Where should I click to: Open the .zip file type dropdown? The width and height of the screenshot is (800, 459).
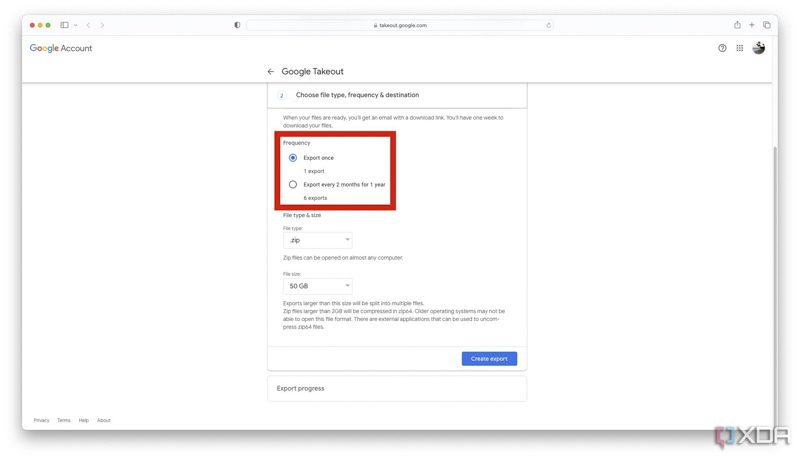point(317,240)
